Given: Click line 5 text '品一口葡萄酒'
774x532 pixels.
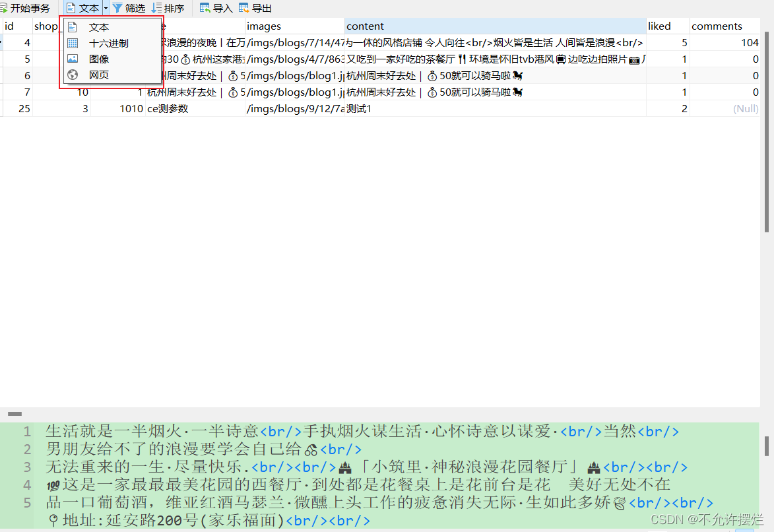Looking at the screenshot, I should [96, 502].
